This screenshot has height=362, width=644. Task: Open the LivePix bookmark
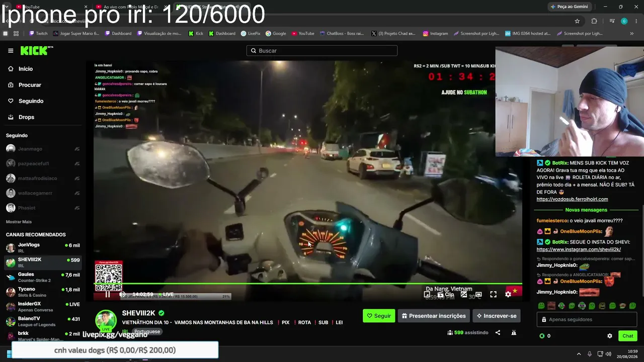(251, 34)
